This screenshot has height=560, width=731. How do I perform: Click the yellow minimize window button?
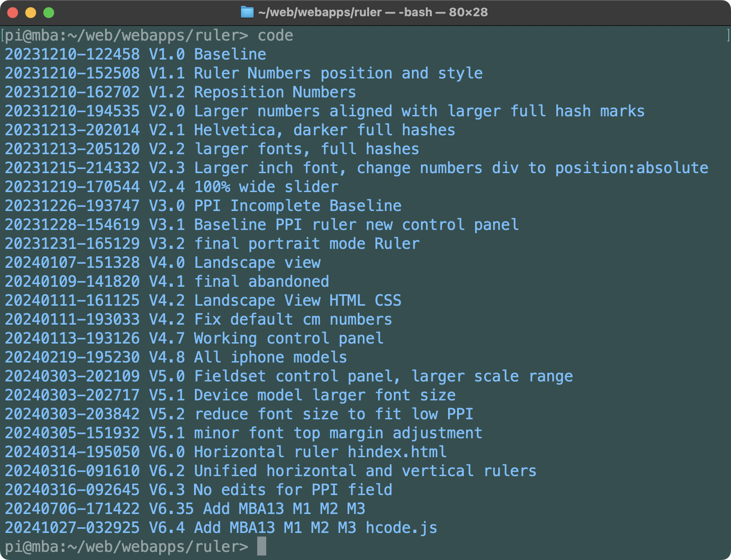click(x=31, y=13)
